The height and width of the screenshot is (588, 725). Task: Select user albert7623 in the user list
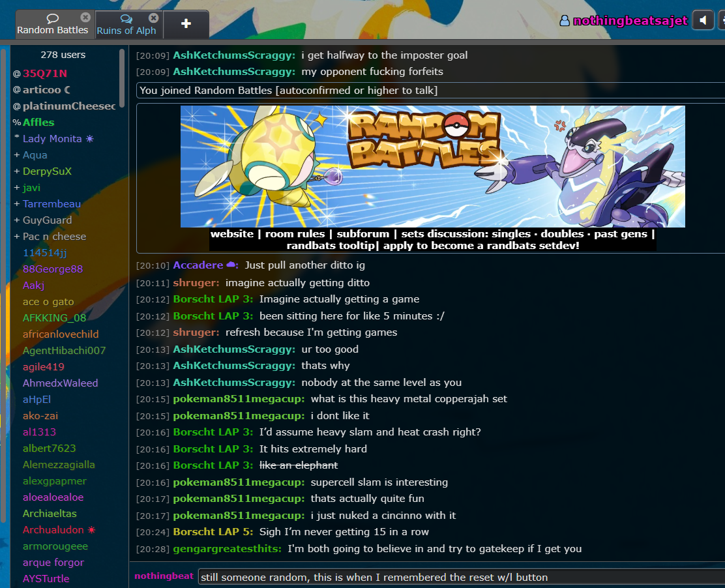[50, 448]
